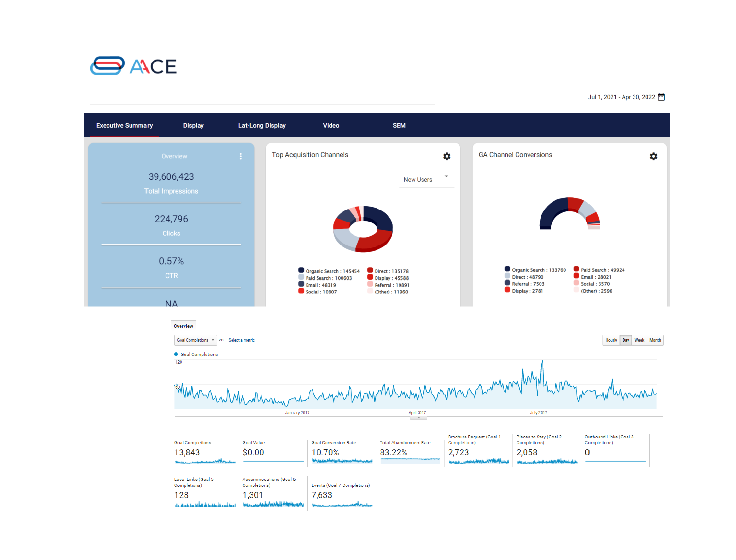The image size is (736, 560).
Task: Click the Top Acquisition Channels title
Action: point(310,155)
